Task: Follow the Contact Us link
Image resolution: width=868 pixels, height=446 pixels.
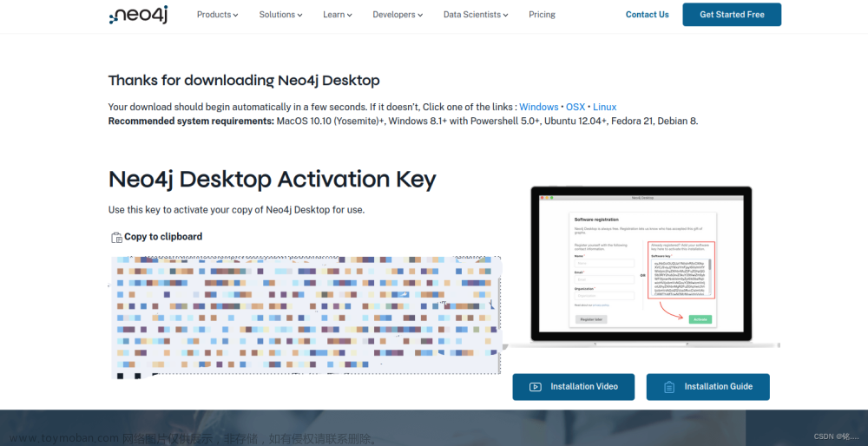Action: click(648, 15)
